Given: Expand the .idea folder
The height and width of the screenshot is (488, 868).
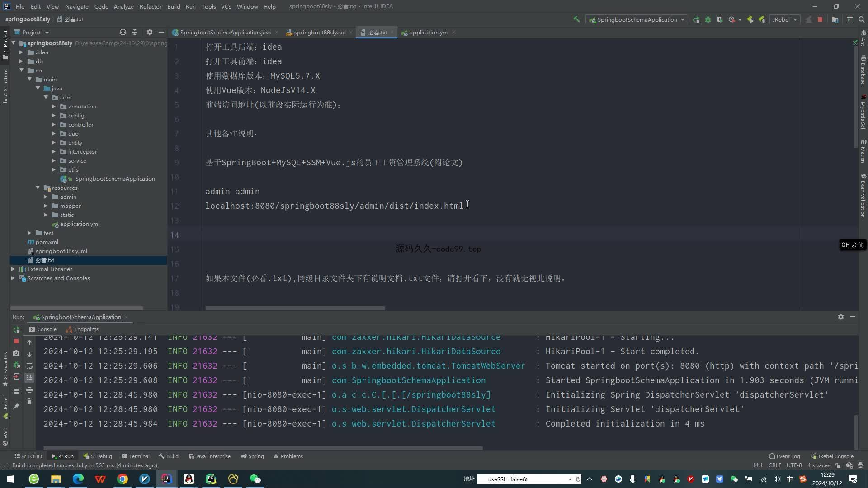Looking at the screenshot, I should (x=21, y=52).
